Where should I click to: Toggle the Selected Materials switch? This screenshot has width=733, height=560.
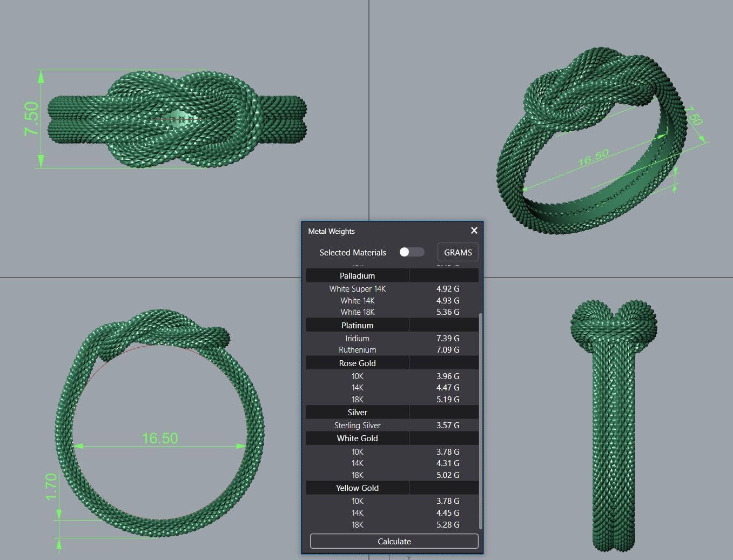(x=412, y=252)
